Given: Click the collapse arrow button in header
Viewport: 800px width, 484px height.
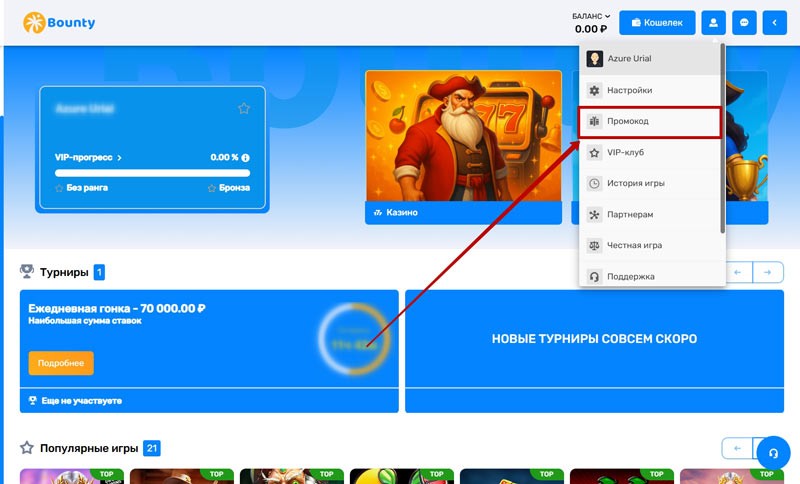Looking at the screenshot, I should (775, 22).
